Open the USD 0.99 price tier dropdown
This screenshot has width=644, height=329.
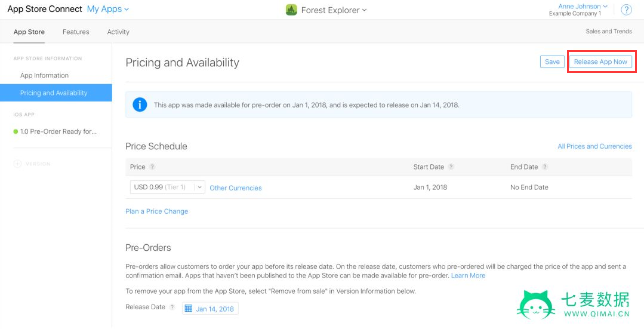click(x=168, y=187)
